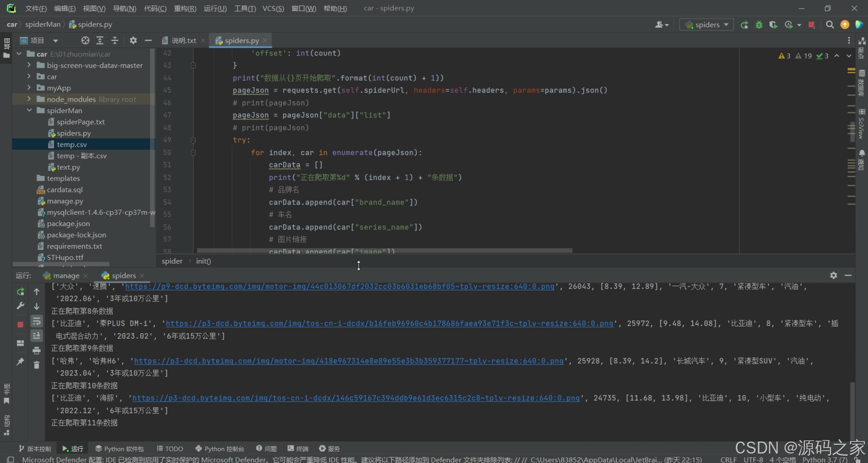The image size is (868, 463).
Task: Toggle scroll to end in run console
Action: 36,336
